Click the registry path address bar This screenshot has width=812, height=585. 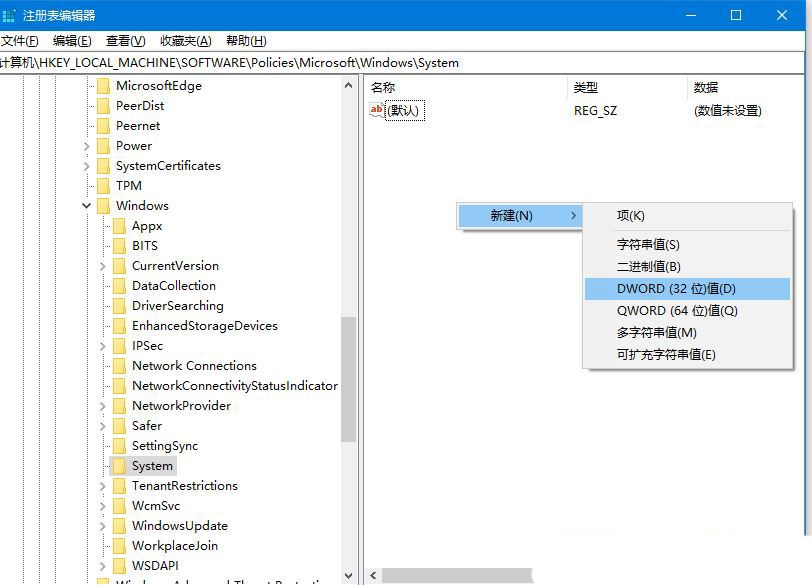[402, 63]
